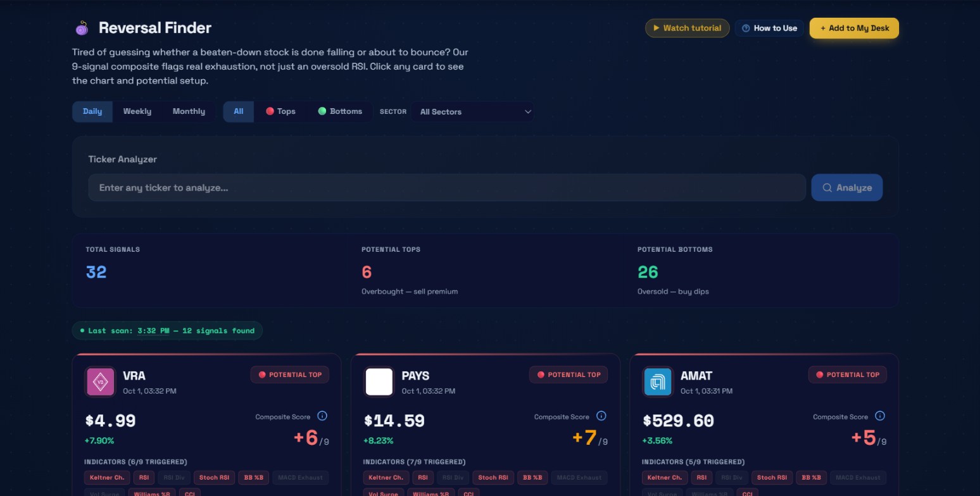Focus the ticker analyzer input field
The image size is (980, 496).
(x=447, y=188)
